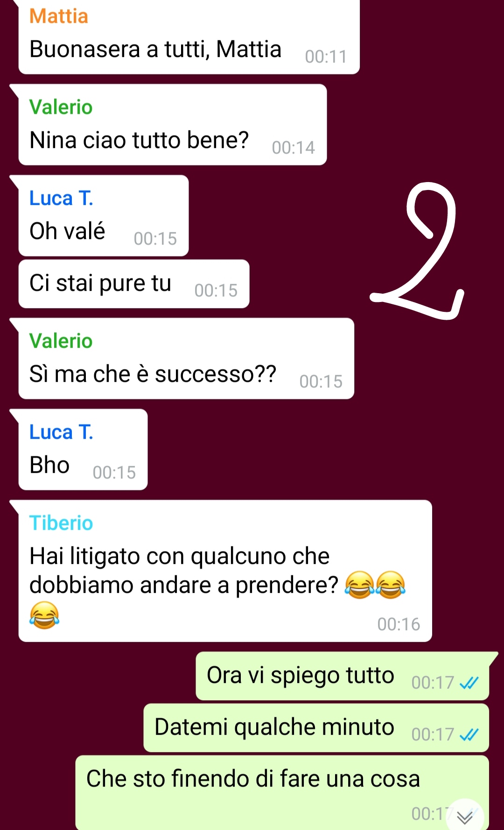
Task: Select the "Bho" message bubble
Action: pos(83,450)
